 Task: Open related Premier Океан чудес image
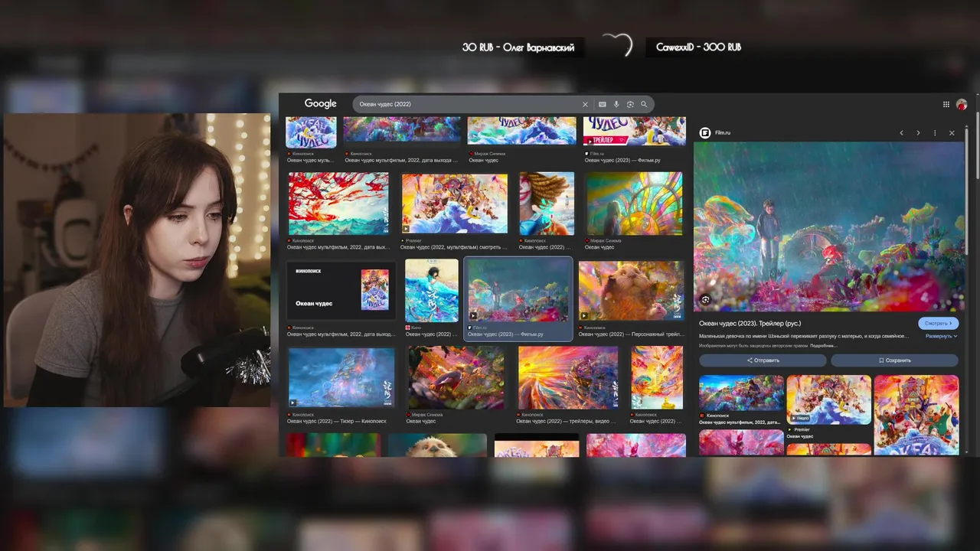click(829, 399)
